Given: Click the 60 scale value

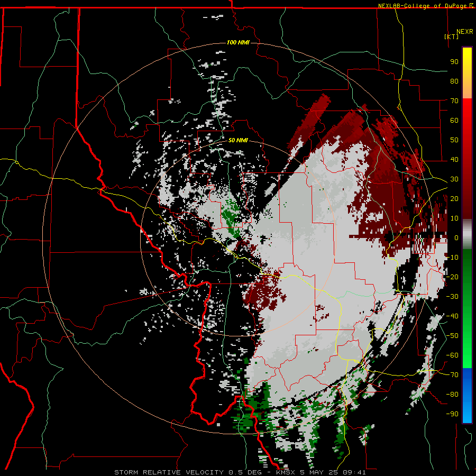Looking at the screenshot, I should (454, 121).
